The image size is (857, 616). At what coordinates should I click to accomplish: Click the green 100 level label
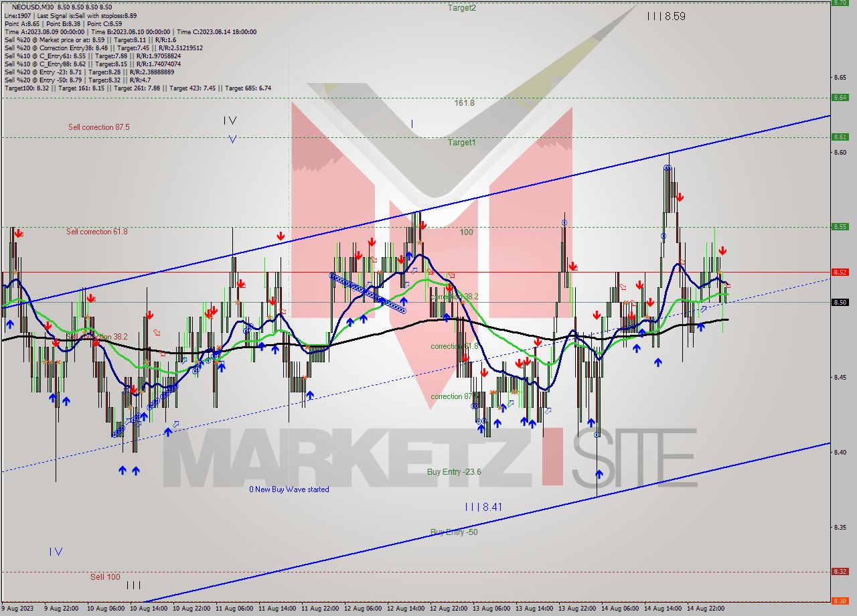pyautogui.click(x=467, y=232)
